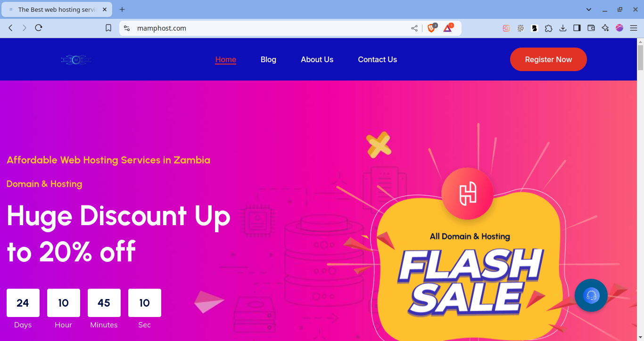The width and height of the screenshot is (644, 341).
Task: Open the site information icon in the address bar
Action: click(x=127, y=28)
